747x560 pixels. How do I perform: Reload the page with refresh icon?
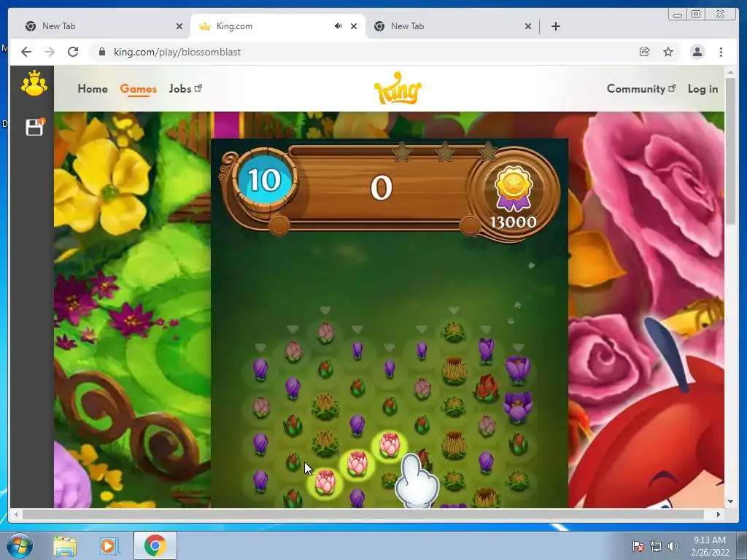pyautogui.click(x=73, y=52)
